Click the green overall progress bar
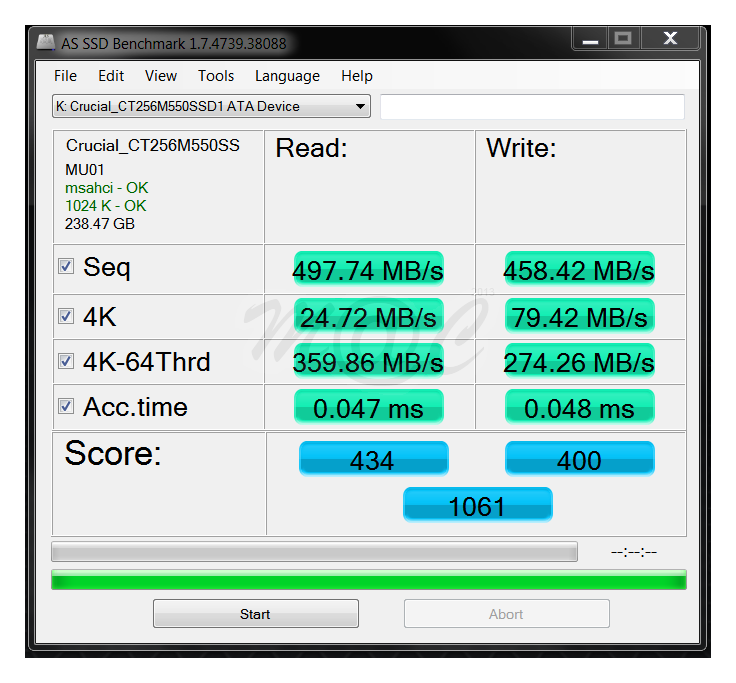The image size is (736, 683). tap(369, 580)
